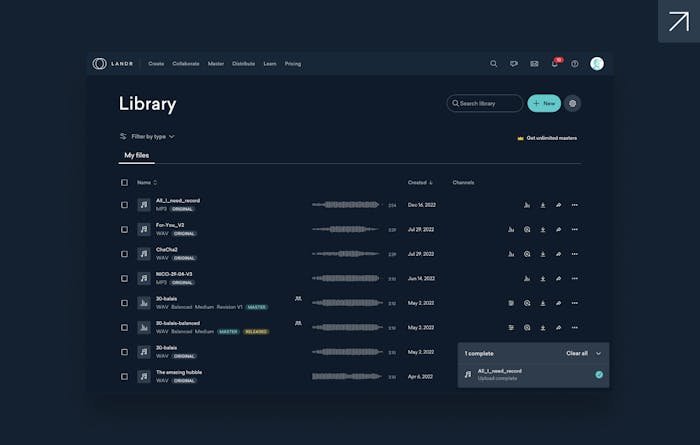
Task: Click Get unlimited masters link
Action: 546,138
